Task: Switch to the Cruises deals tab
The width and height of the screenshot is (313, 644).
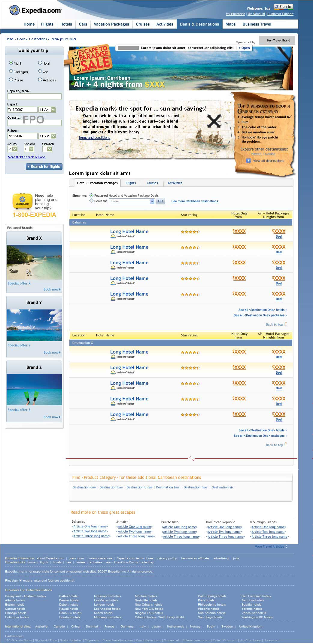Action: coord(152,183)
